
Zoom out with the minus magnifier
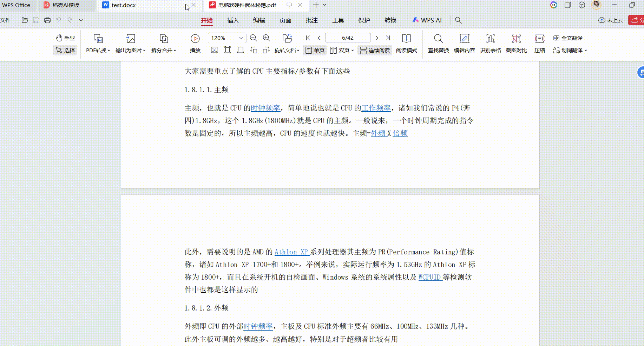pos(253,38)
